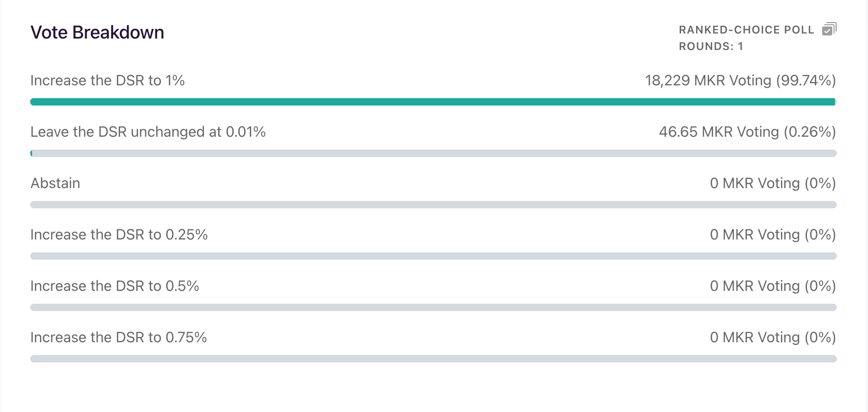Click the RANKED-CHOICE POLL label
The width and height of the screenshot is (868, 412).
[x=746, y=30]
